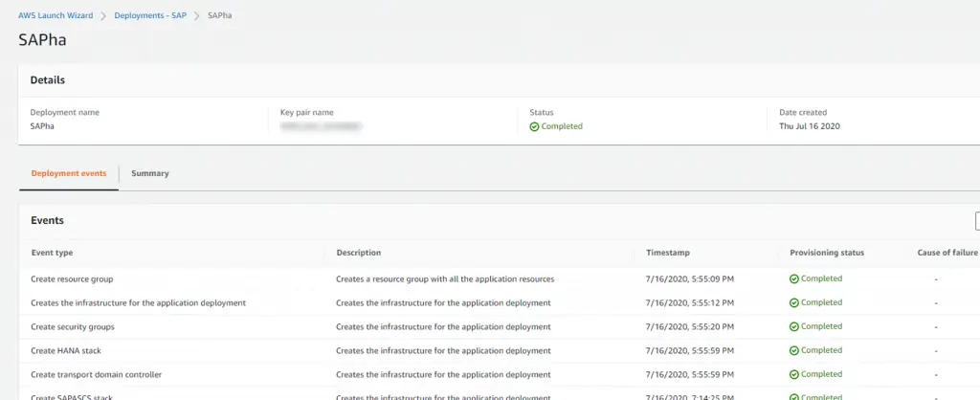The width and height of the screenshot is (980, 400).
Task: Select the Create HANA stack event
Action: 66,350
